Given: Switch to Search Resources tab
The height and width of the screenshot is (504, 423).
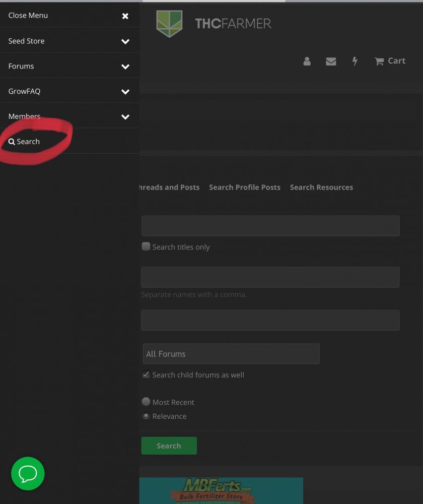Looking at the screenshot, I should tap(321, 187).
